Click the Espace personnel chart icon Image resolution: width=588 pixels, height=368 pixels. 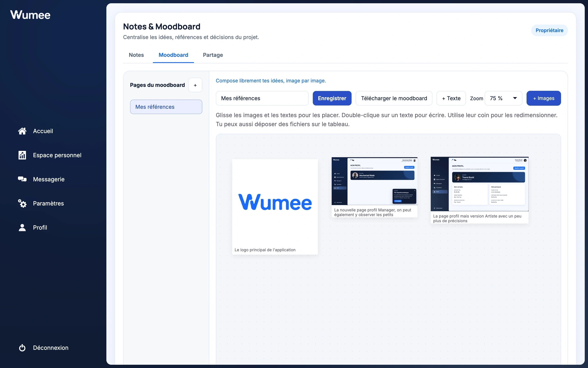(22, 155)
